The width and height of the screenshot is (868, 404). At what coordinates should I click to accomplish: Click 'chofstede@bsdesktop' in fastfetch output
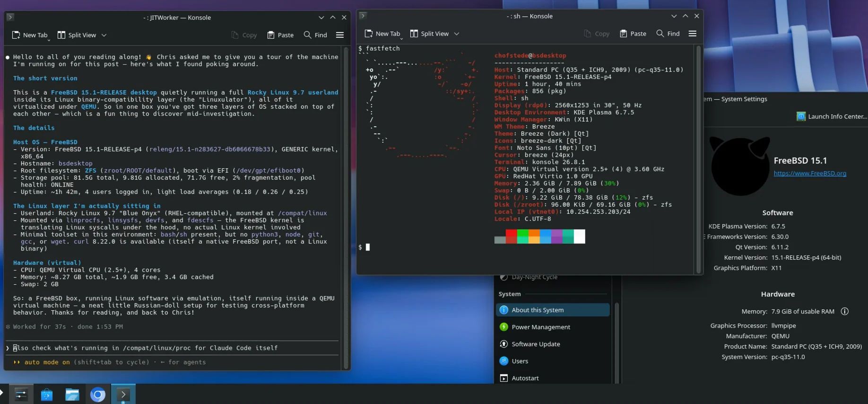coord(530,55)
